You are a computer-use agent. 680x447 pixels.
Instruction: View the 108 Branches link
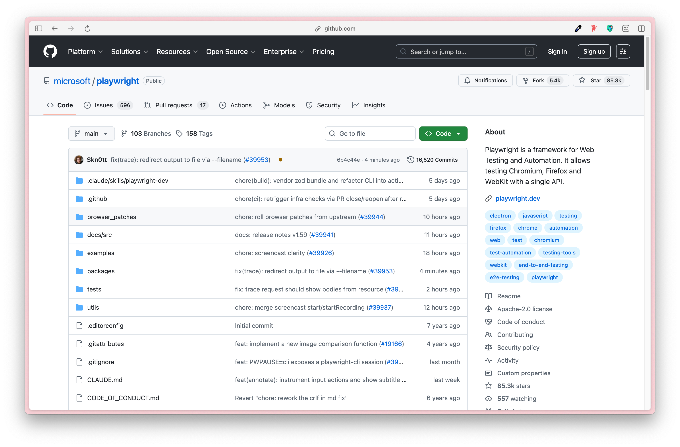(146, 134)
